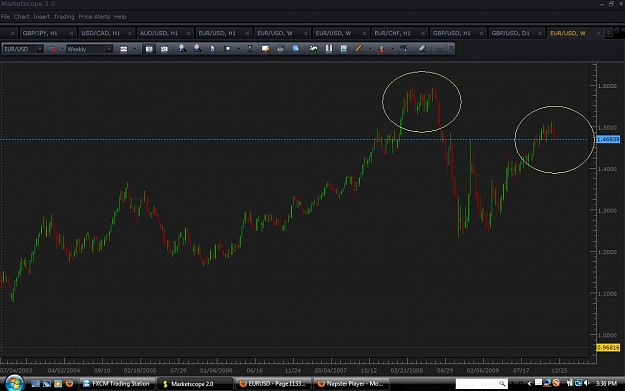Click the table sheet icon

tap(344, 49)
